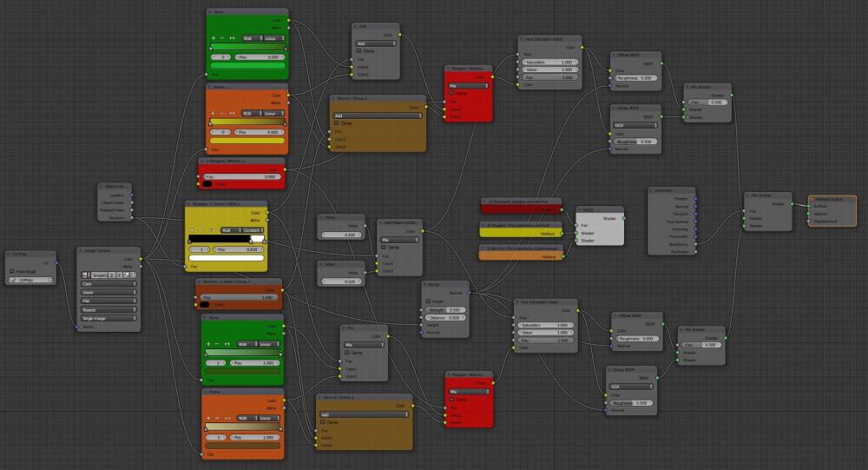Image resolution: width=868 pixels, height=470 pixels.
Task: Add a color stop in top green ColorRamp
Action: click(x=214, y=38)
